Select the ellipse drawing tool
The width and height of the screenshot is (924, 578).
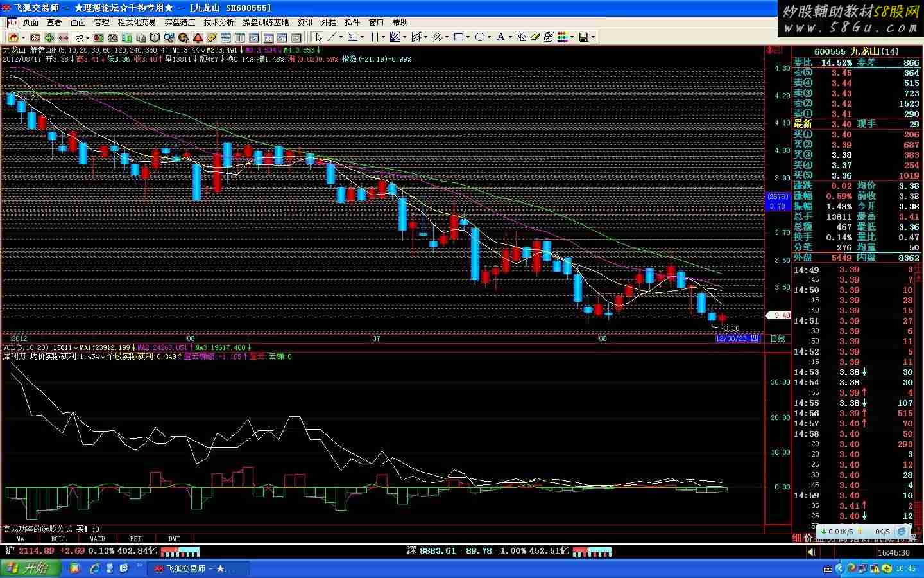coord(479,37)
